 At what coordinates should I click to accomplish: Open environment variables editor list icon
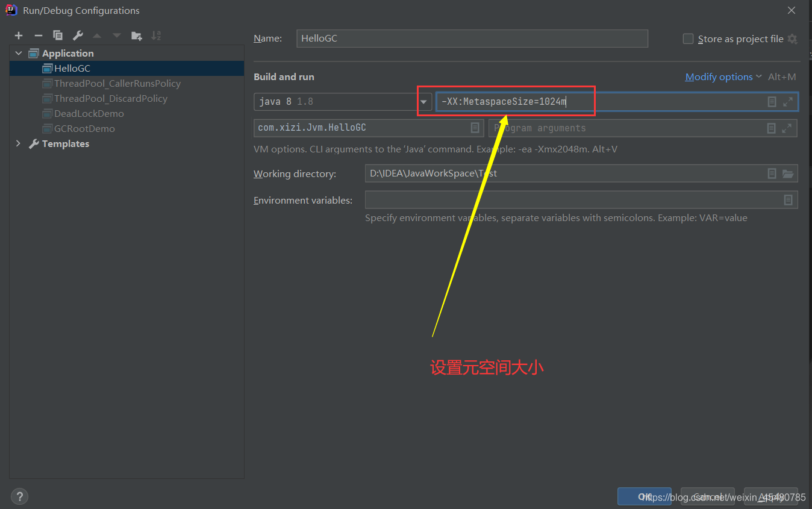pyautogui.click(x=788, y=200)
